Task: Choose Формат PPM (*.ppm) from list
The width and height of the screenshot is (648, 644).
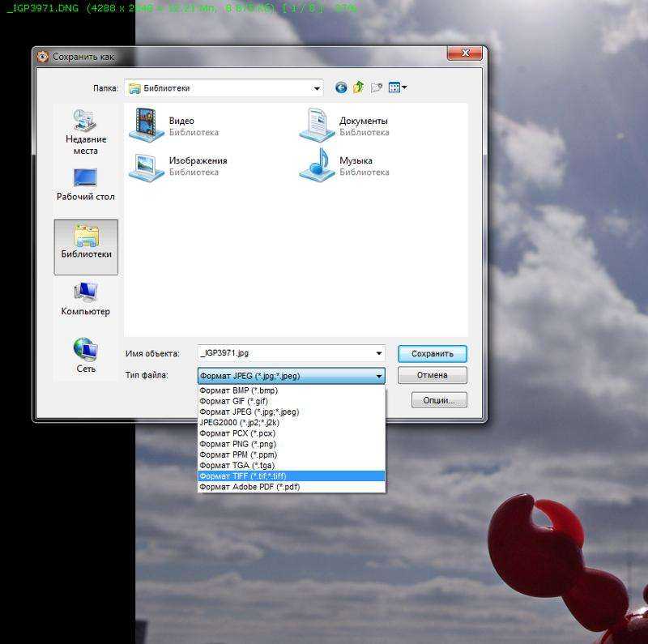Action: pyautogui.click(x=292, y=455)
